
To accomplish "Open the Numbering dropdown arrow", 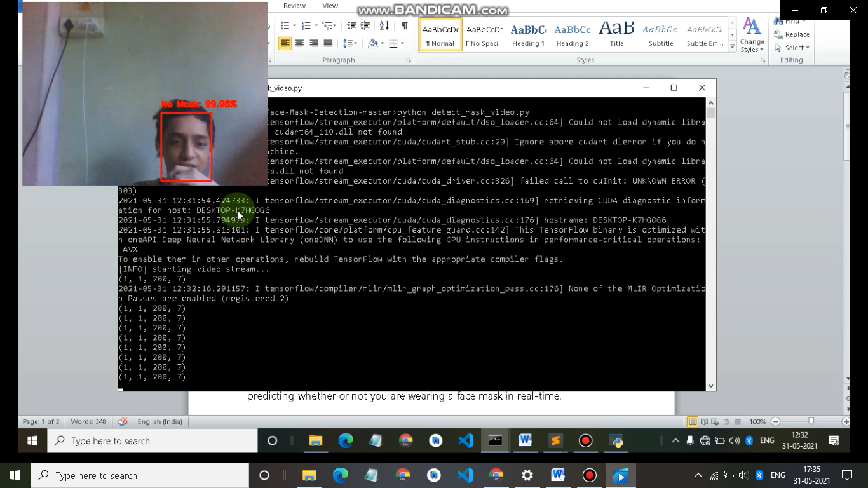I will coord(315,25).
